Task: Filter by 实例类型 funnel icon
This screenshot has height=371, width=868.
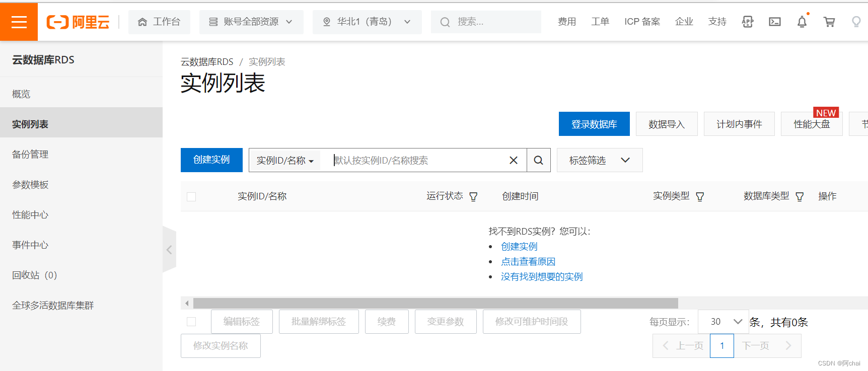Action: pos(700,196)
